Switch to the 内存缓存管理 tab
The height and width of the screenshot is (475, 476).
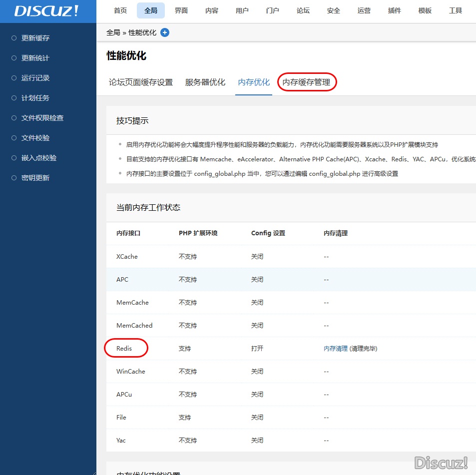306,82
